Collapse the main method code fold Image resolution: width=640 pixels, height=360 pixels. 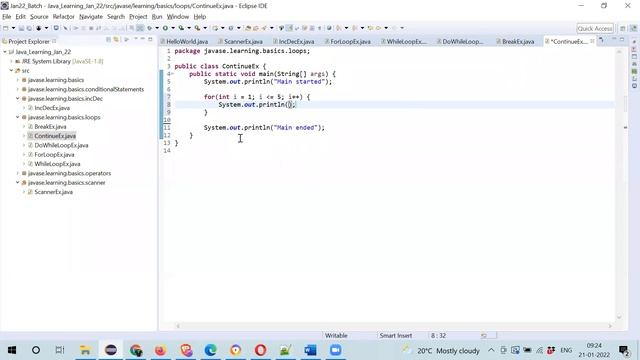[x=172, y=74]
